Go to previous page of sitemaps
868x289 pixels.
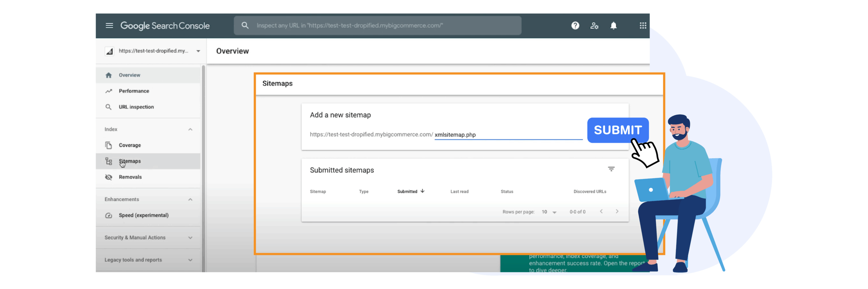pos(601,211)
